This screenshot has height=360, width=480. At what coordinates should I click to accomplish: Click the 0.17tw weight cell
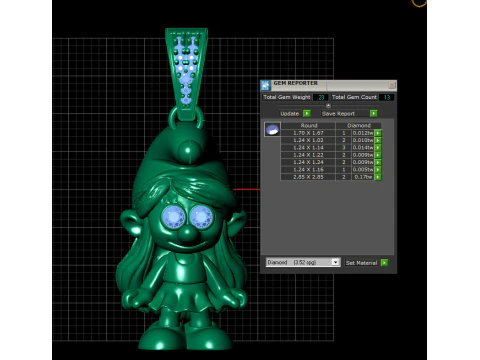363,177
